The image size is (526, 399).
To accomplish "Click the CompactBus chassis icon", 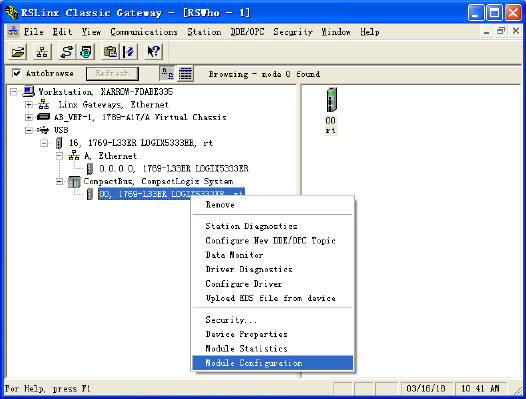I will tap(74, 182).
